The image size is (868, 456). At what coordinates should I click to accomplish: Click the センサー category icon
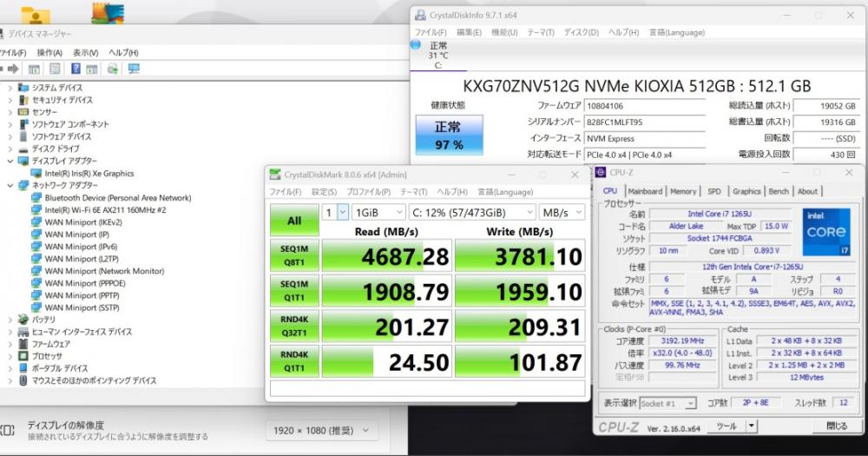(x=23, y=112)
